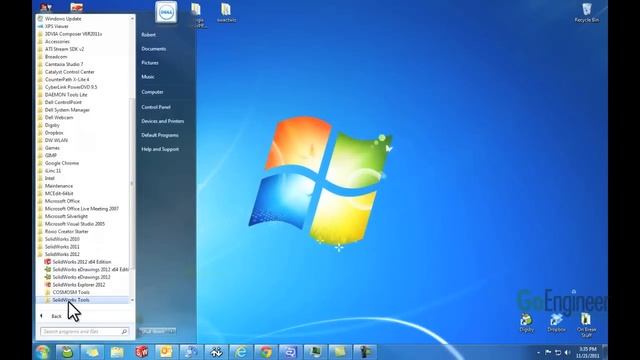Expand the SolidWorks 2011 folder

(x=62, y=247)
